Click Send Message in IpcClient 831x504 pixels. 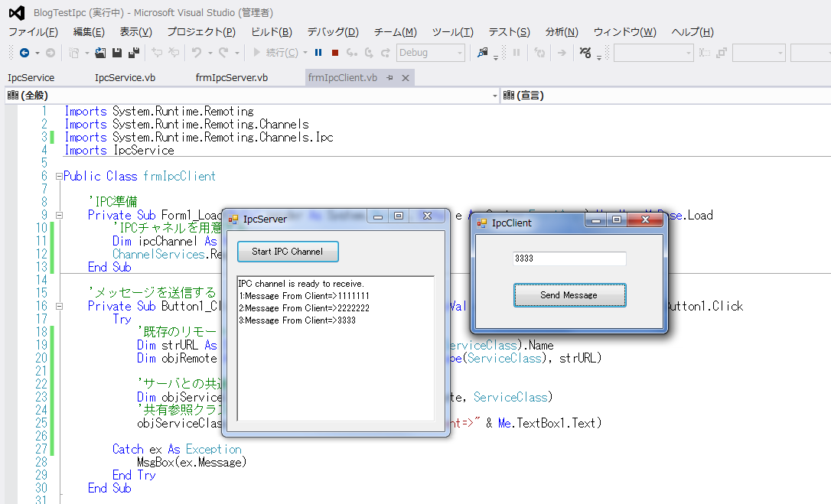(569, 295)
